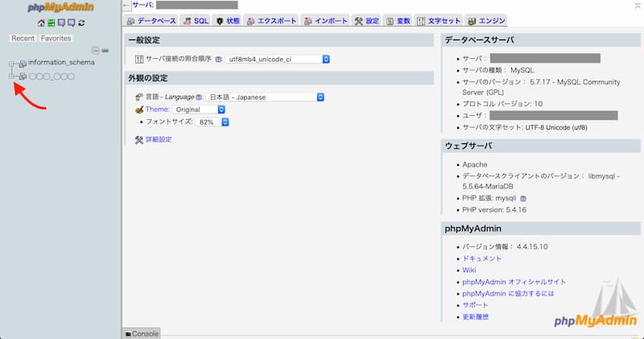Open the Language dropdown showing 日本語

[x=265, y=97]
